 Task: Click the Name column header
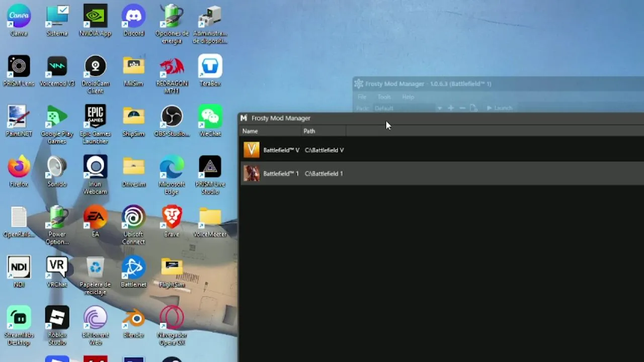tap(270, 131)
